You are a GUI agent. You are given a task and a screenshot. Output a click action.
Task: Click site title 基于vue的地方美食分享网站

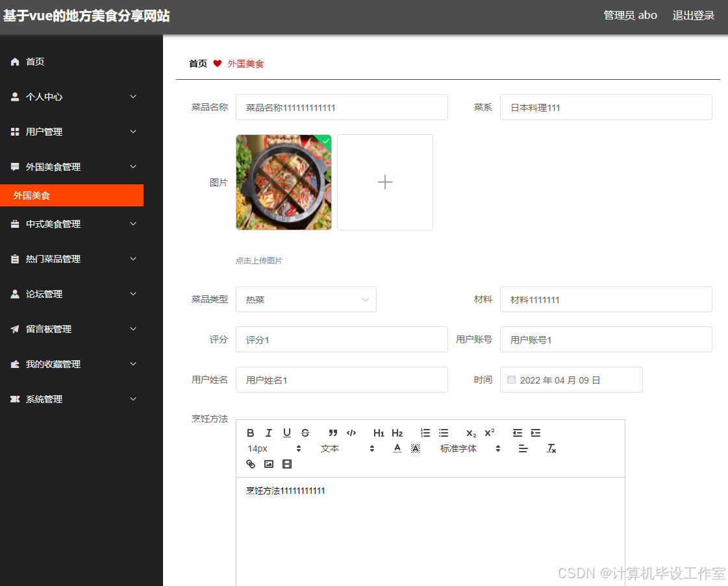point(86,16)
